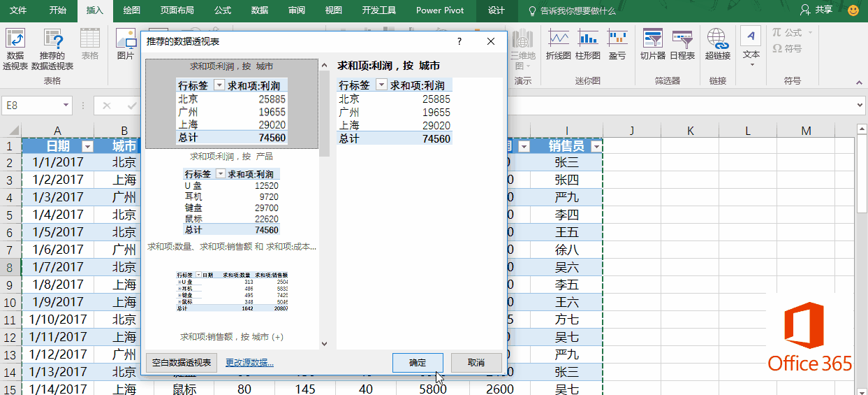Switch to the 页面布局 ribbon tab
Image resolution: width=868 pixels, height=395 pixels.
(x=177, y=10)
